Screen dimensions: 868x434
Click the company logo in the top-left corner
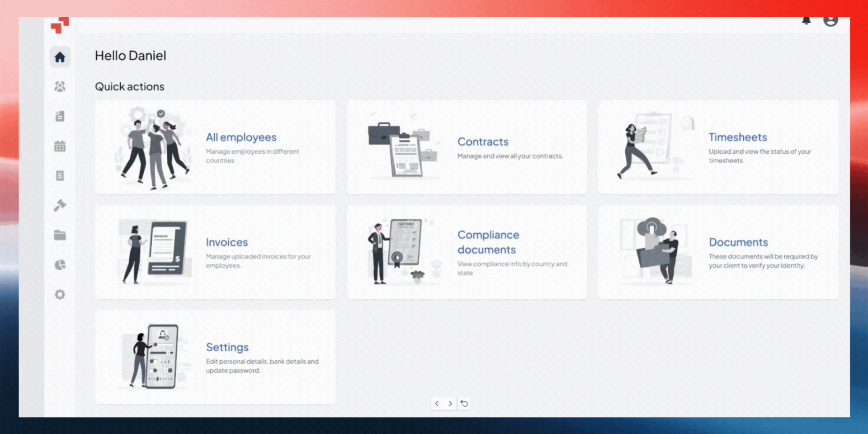(x=60, y=26)
